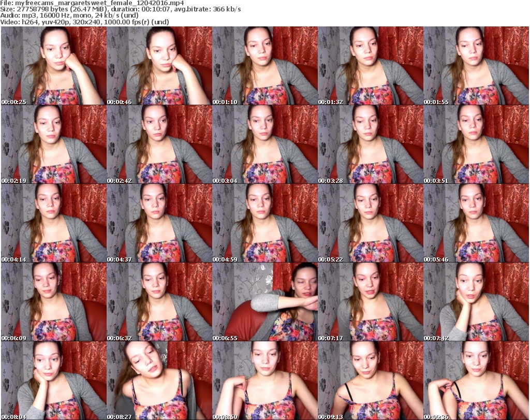Pick the 00:04:37 frame

159,223
